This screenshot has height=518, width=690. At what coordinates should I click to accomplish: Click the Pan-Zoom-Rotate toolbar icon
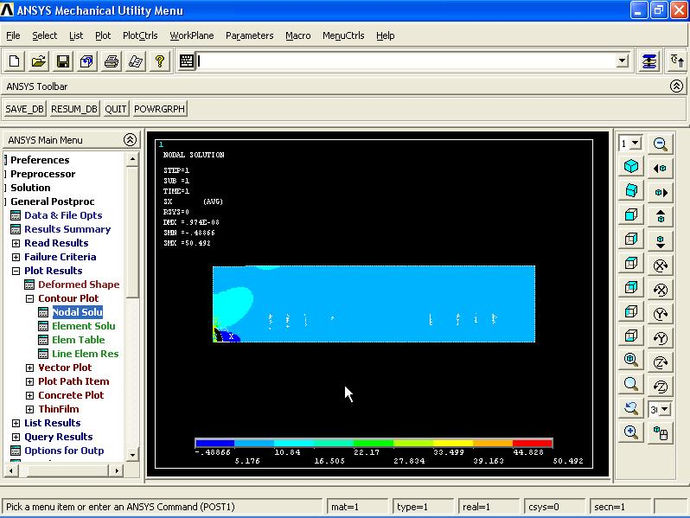click(x=87, y=61)
